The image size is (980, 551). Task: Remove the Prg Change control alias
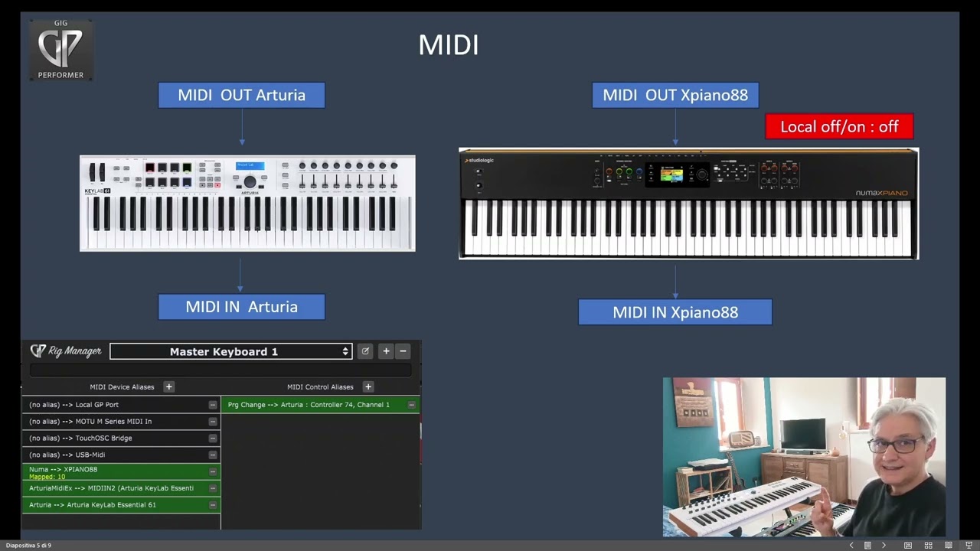[411, 405]
